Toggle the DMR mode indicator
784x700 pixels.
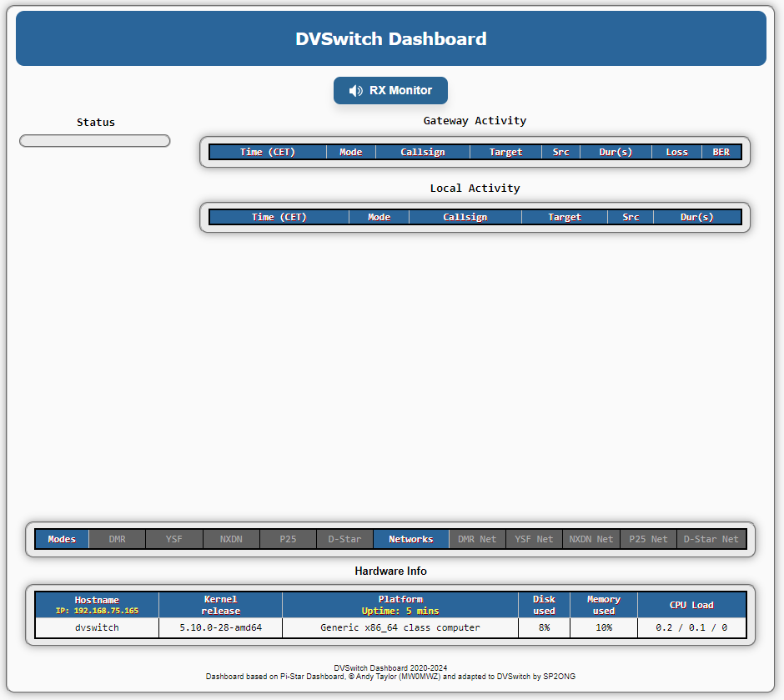pyautogui.click(x=117, y=539)
